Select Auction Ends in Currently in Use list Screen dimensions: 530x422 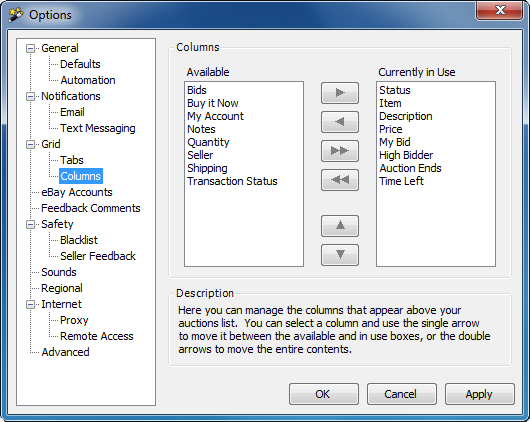(410, 168)
